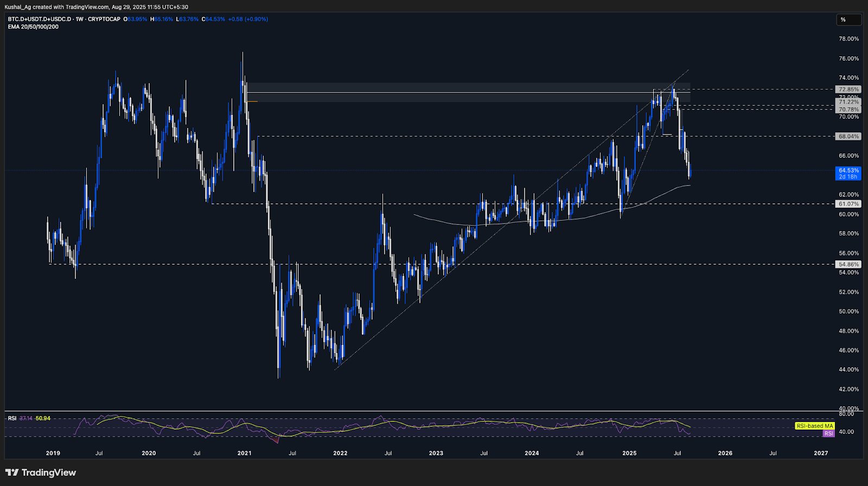Screen dimensions: 868x486
Task: Click the yellow RSI-based MA label
Action: [815, 426]
